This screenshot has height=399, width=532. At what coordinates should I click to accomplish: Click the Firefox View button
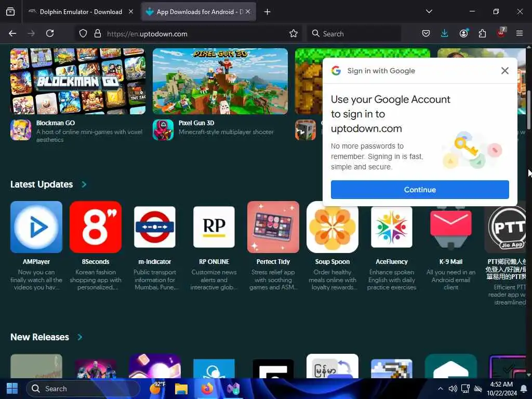pyautogui.click(x=10, y=12)
